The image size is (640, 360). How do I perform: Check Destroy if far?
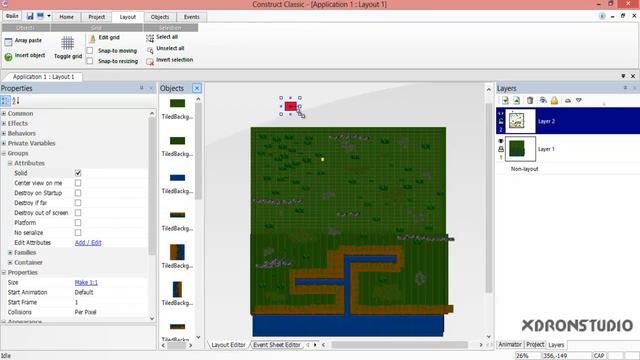[78, 203]
